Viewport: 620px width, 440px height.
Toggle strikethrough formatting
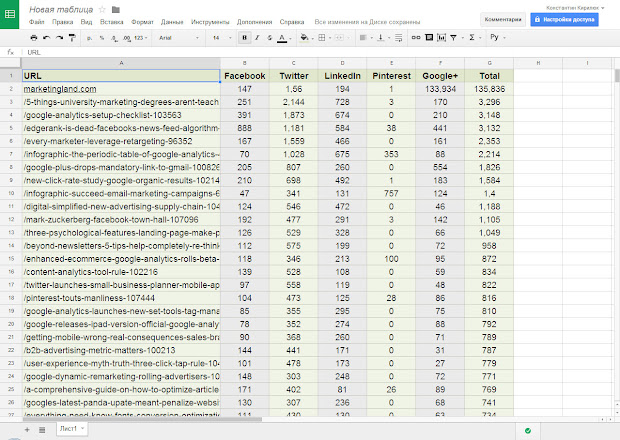click(x=268, y=37)
